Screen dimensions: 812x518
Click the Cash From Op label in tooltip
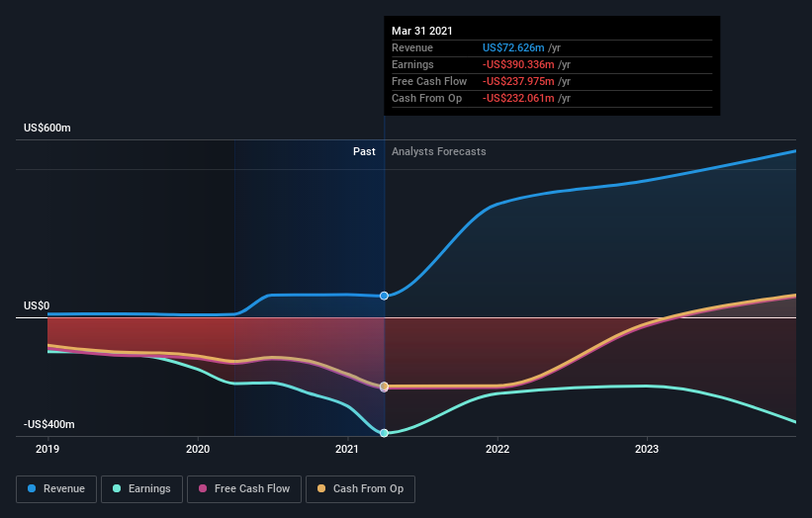pyautogui.click(x=426, y=98)
